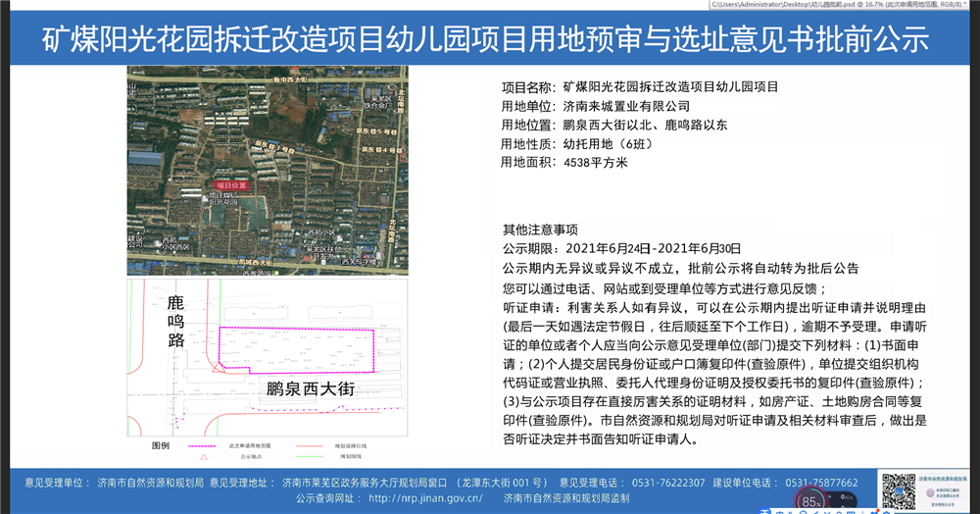
Task: Click the QR code in the footer
Action: pos(899,491)
